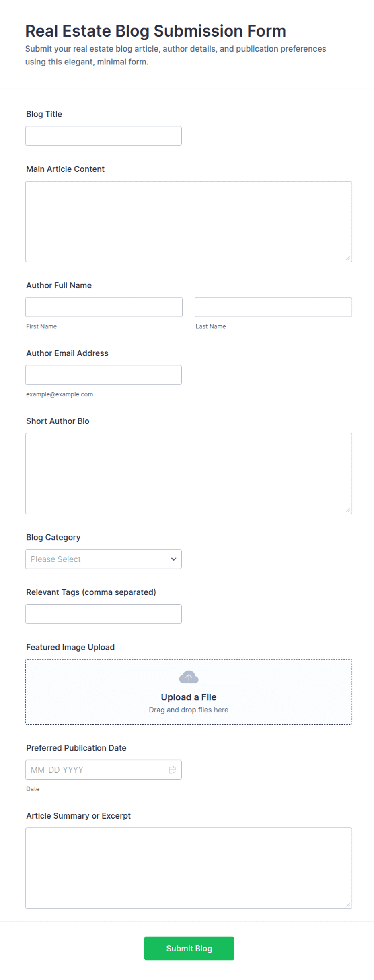Click inside the Short Author Bio textarea

coord(189,473)
